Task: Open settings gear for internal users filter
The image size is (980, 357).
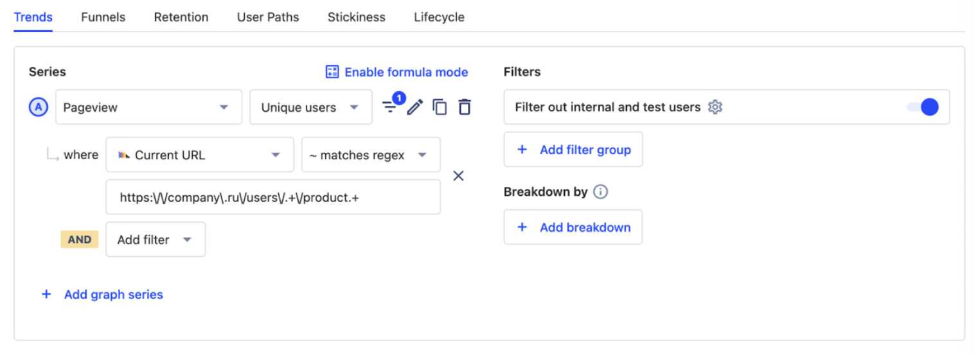Action: click(x=715, y=107)
